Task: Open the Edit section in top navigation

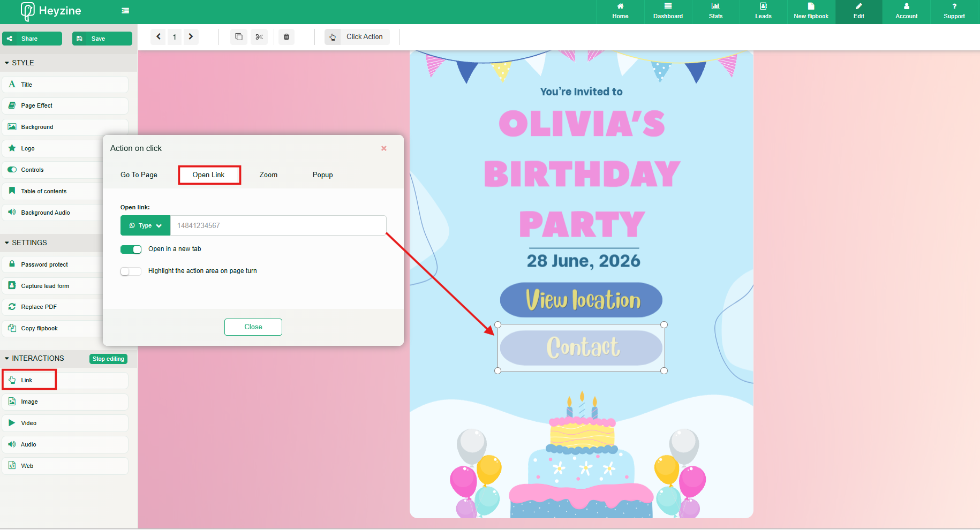Action: tap(858, 12)
